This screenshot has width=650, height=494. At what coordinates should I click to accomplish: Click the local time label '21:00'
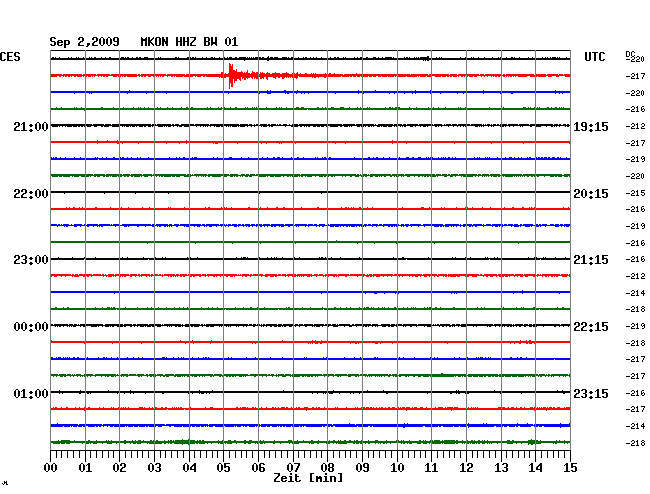pyautogui.click(x=31, y=127)
